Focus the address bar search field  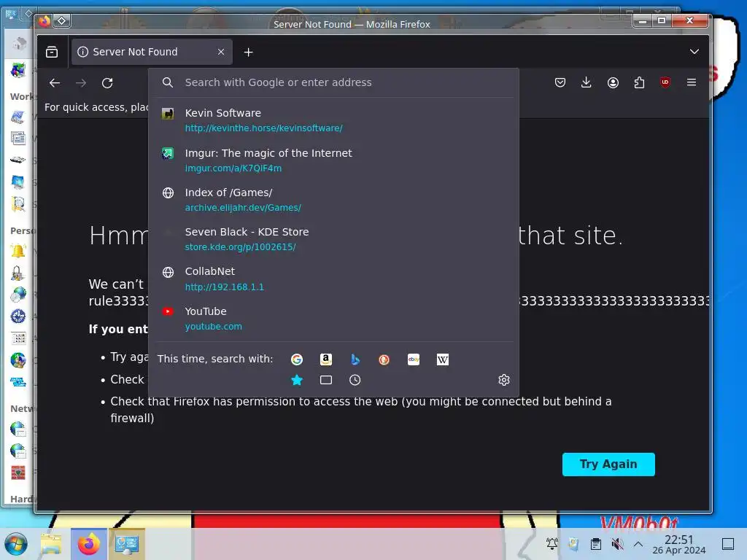click(333, 82)
